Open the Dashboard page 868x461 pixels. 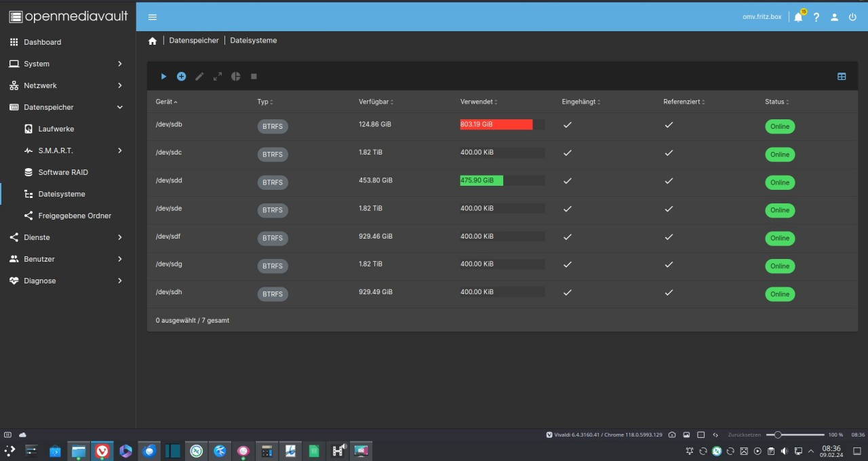point(68,42)
